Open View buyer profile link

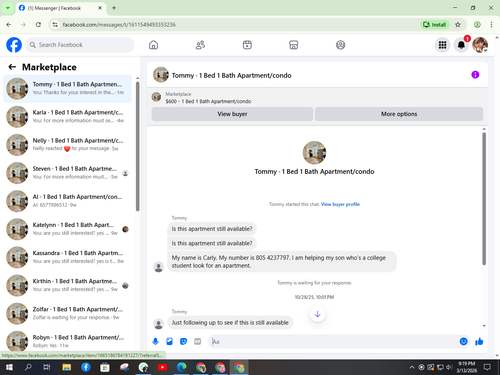[x=340, y=204]
